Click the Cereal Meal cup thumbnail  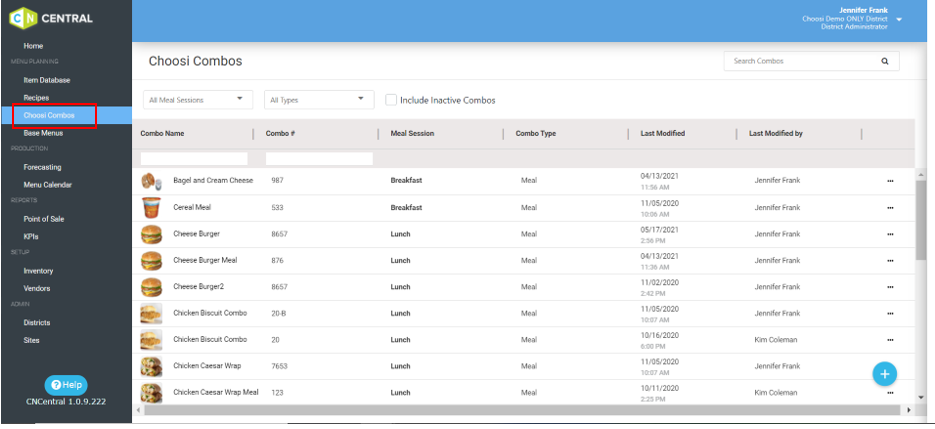(151, 208)
